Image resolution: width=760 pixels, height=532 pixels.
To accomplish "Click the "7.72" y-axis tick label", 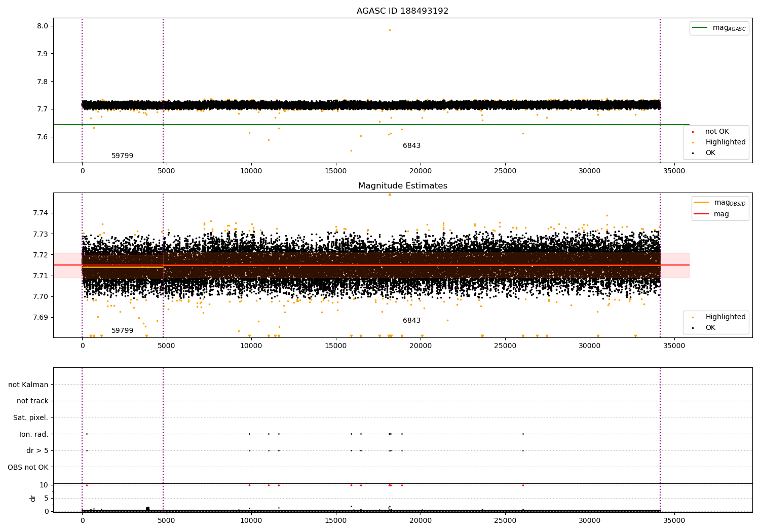I will tap(41, 255).
